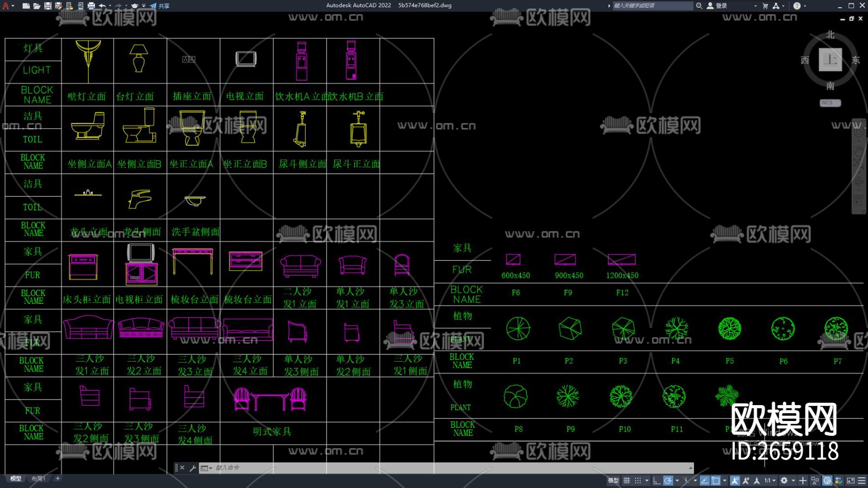Add a new layout with plus tab

(x=58, y=478)
